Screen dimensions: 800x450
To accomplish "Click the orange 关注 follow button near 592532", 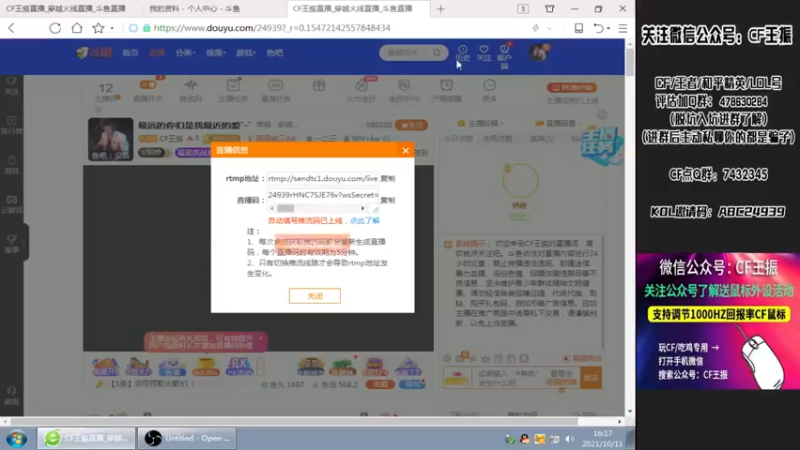I will (x=411, y=125).
